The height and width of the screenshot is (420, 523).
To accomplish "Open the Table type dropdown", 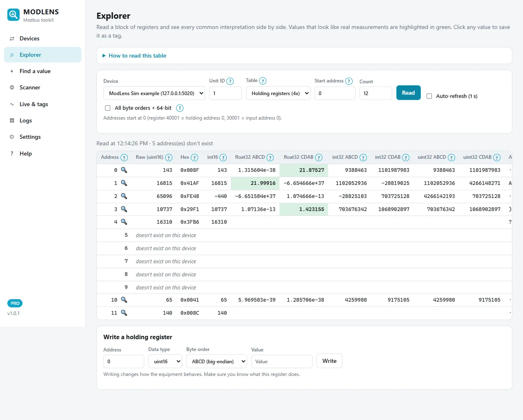I will (278, 93).
